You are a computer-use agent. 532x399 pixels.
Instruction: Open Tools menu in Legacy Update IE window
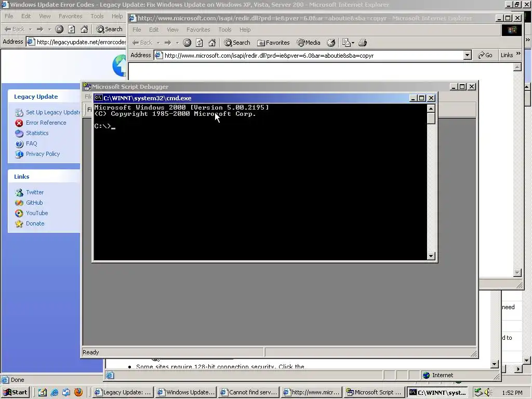tap(97, 16)
